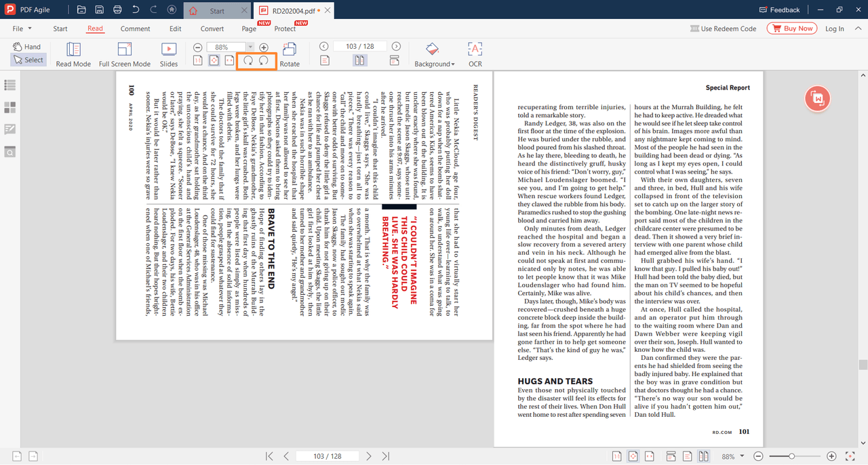Click the fit-to-page icon in the status bar
This screenshot has width=868, height=465.
click(x=633, y=456)
